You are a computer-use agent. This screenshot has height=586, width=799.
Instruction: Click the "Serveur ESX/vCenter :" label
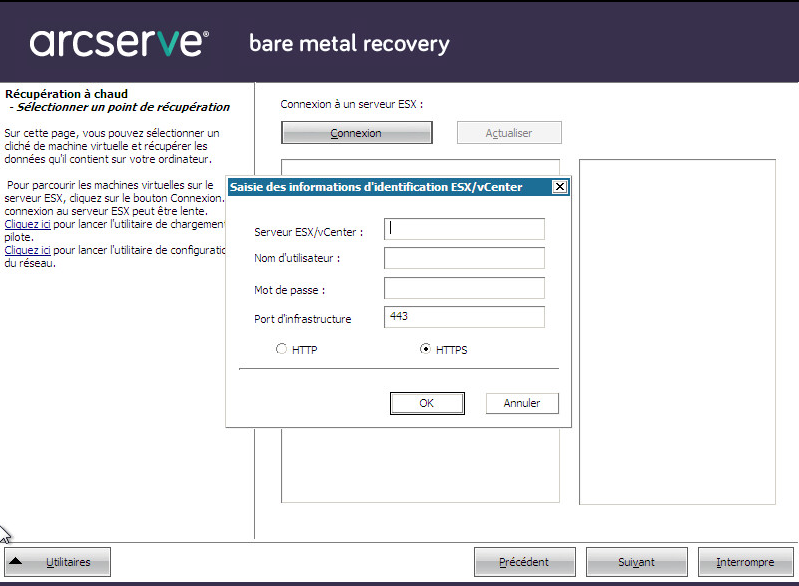[x=308, y=232]
